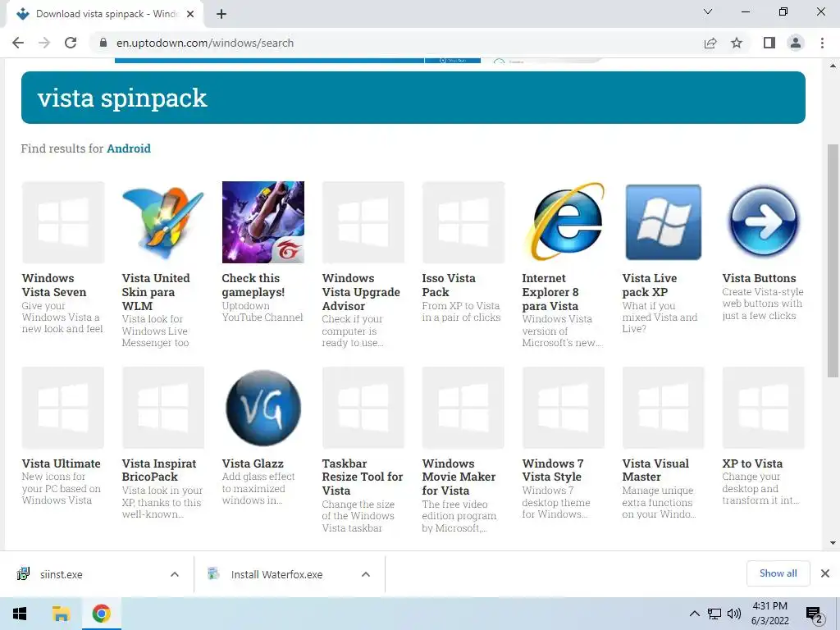This screenshot has height=630, width=840.
Task: Open the Vista Live pack XP icon
Action: tap(663, 222)
